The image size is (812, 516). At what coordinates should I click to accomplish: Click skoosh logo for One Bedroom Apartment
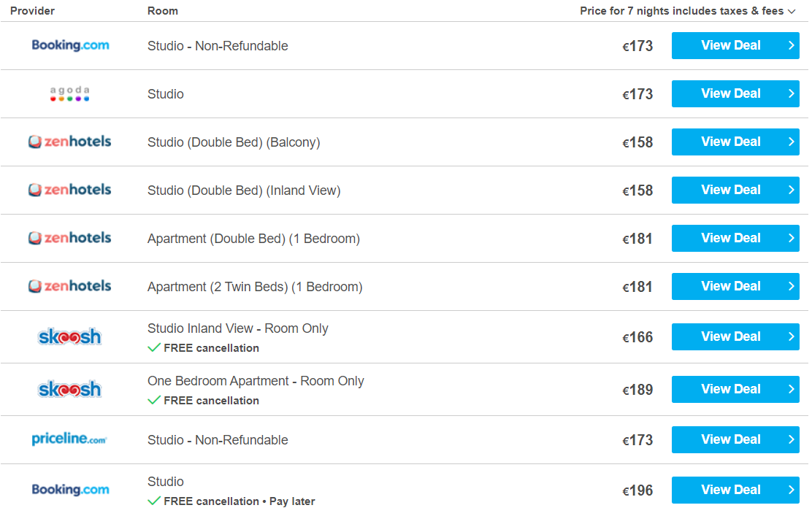pyautogui.click(x=70, y=389)
